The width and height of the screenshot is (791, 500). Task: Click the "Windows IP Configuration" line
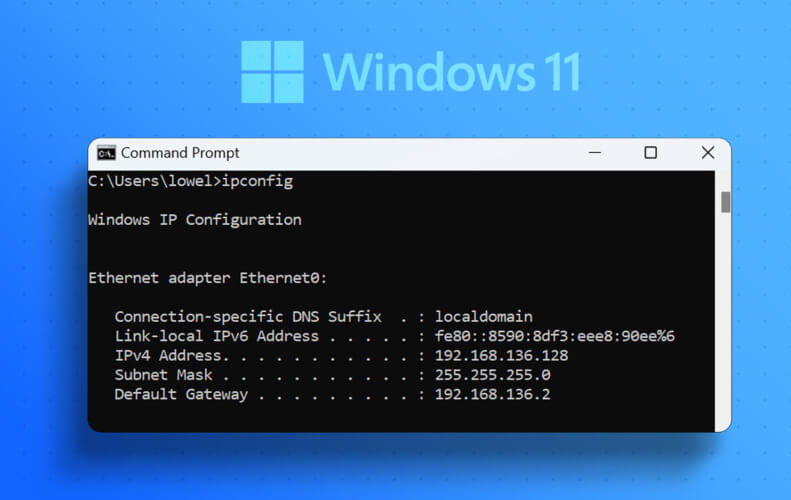click(x=195, y=220)
